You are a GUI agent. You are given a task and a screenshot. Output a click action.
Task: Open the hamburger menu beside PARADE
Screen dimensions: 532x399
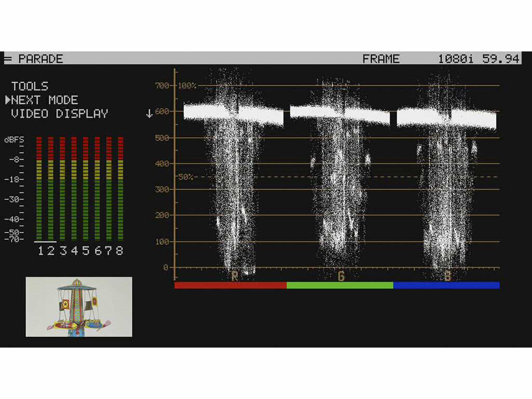point(7,58)
